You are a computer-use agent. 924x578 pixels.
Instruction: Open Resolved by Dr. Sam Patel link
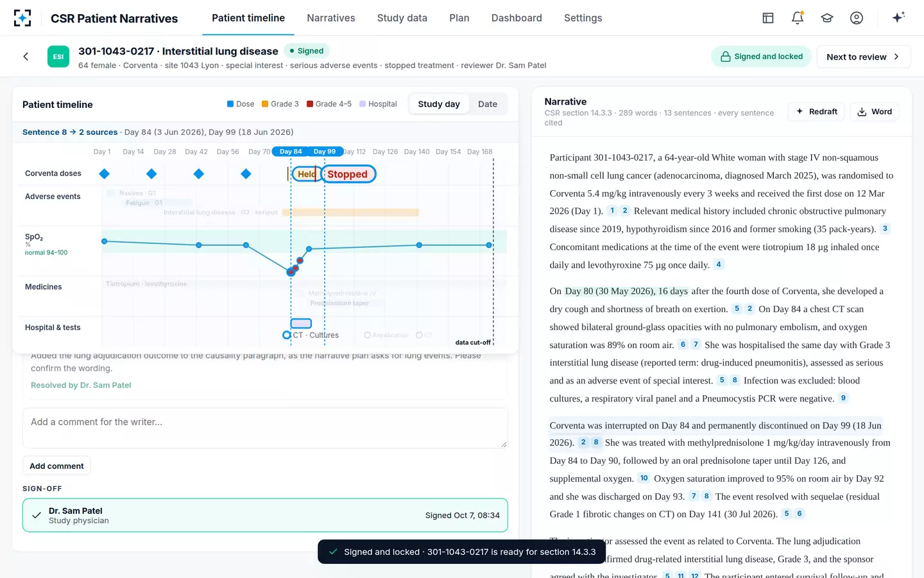[x=81, y=385]
